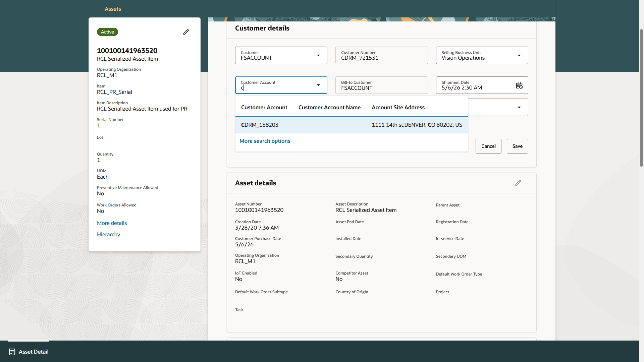This screenshot has height=362, width=644.
Task: Click the Customer details heading
Action: pyautogui.click(x=262, y=28)
